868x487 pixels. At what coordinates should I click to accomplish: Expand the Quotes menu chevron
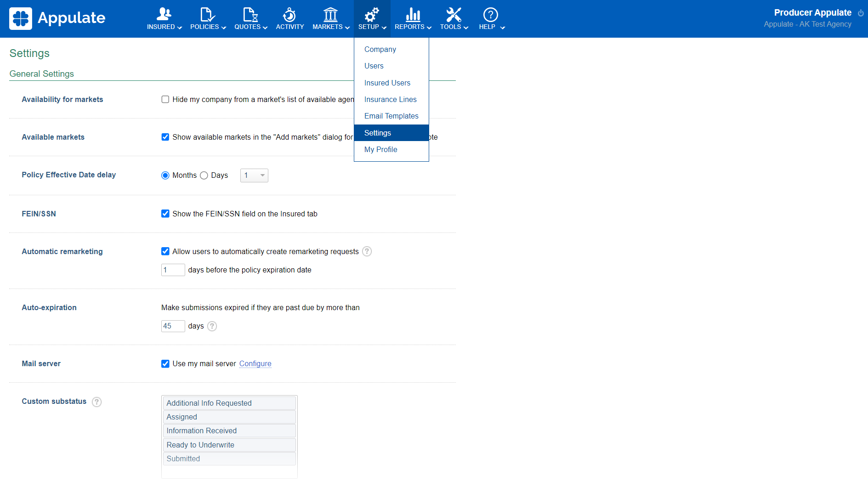(x=265, y=28)
